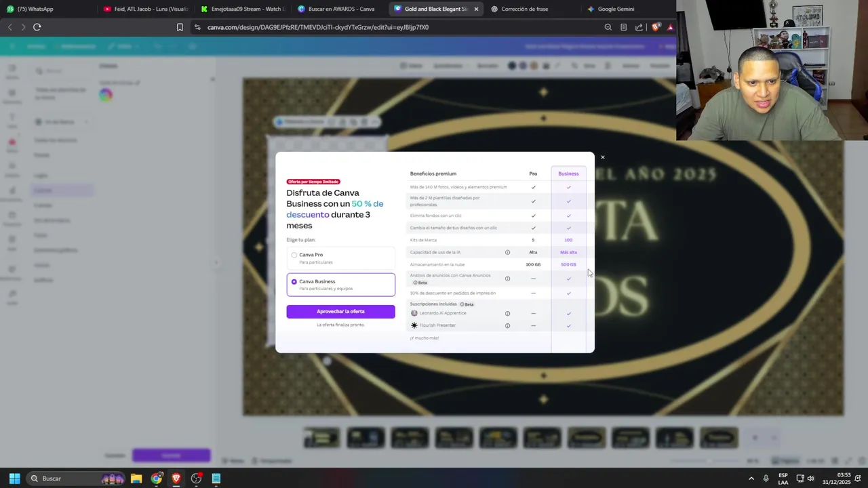Open Notepad app from the taskbar

(216, 479)
